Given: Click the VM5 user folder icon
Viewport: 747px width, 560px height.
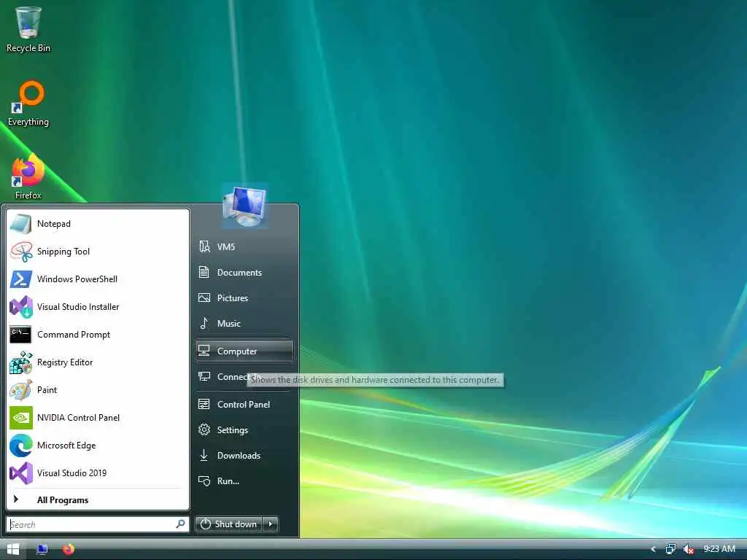Looking at the screenshot, I should (x=204, y=246).
